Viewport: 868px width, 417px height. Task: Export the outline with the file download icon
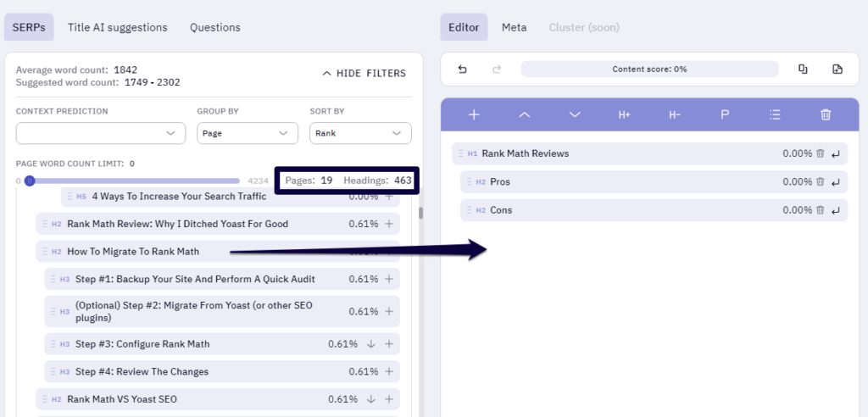tap(837, 69)
